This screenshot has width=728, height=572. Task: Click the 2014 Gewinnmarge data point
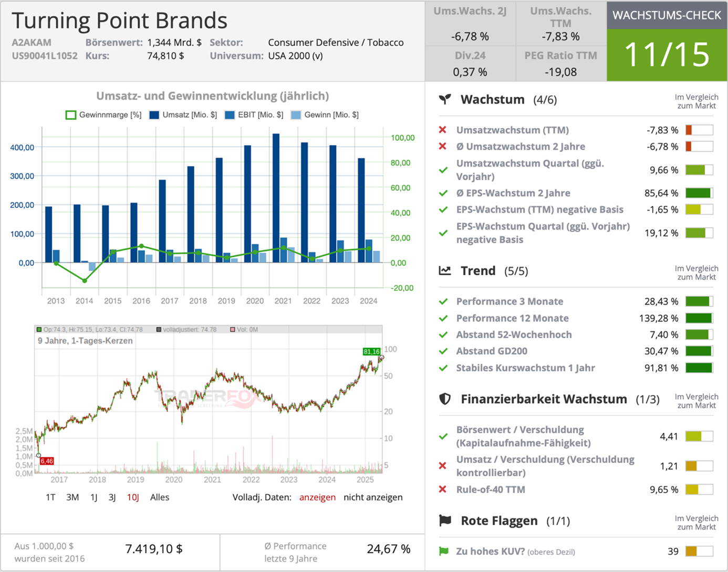[x=85, y=280]
